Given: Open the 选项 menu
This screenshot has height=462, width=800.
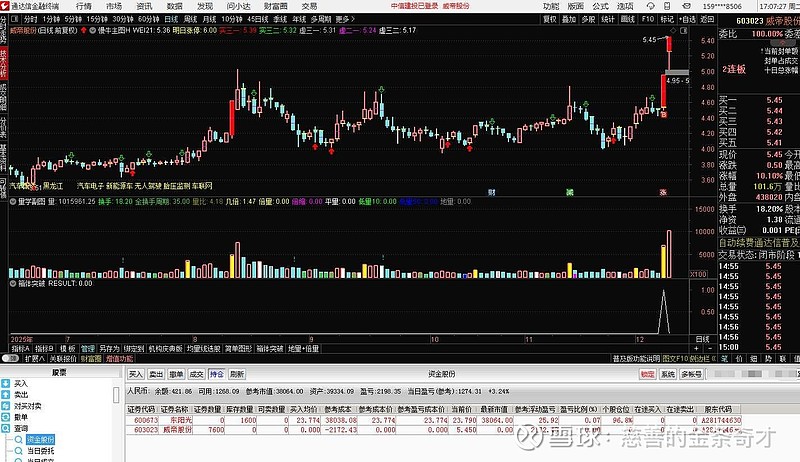Looking at the screenshot, I should 625,6.
